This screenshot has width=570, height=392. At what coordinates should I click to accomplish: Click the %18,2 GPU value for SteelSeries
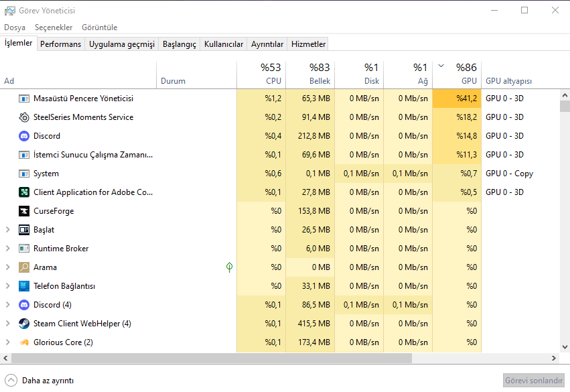point(457,117)
